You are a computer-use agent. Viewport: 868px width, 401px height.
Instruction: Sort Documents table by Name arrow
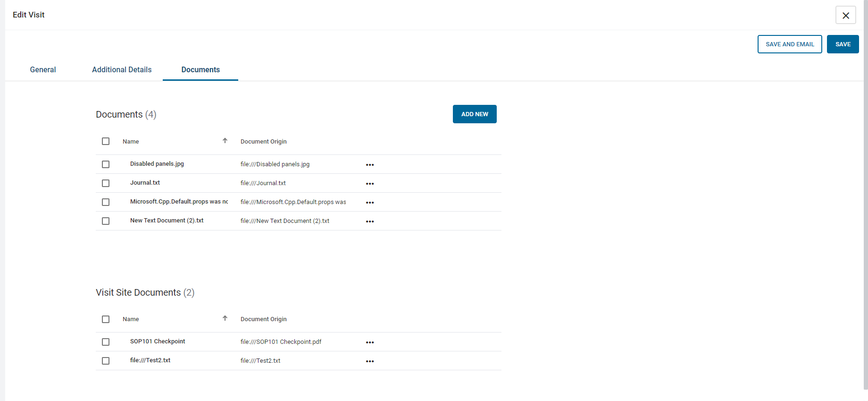click(225, 141)
